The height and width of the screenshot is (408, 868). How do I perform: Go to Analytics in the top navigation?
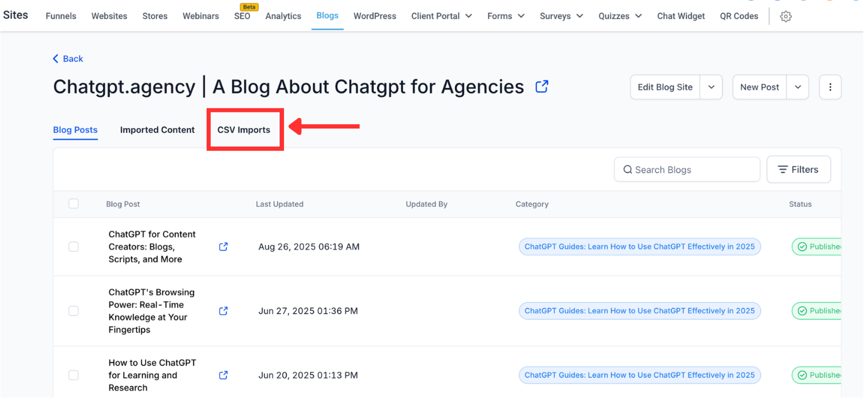283,16
